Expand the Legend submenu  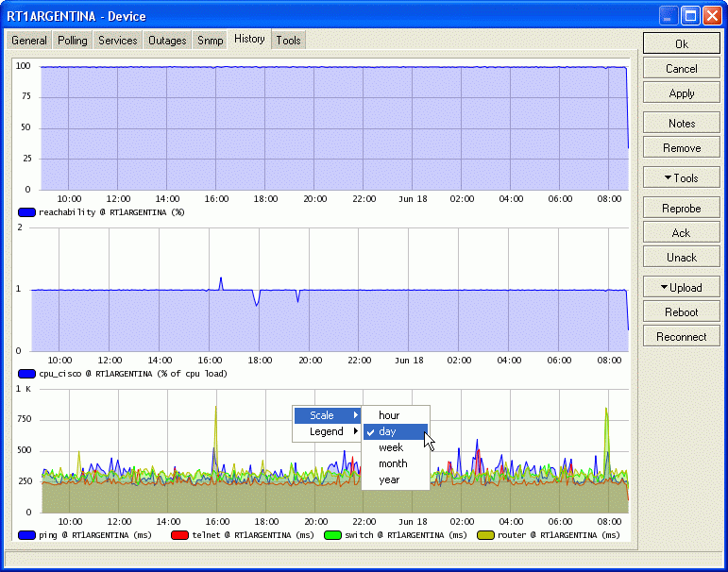pos(327,431)
